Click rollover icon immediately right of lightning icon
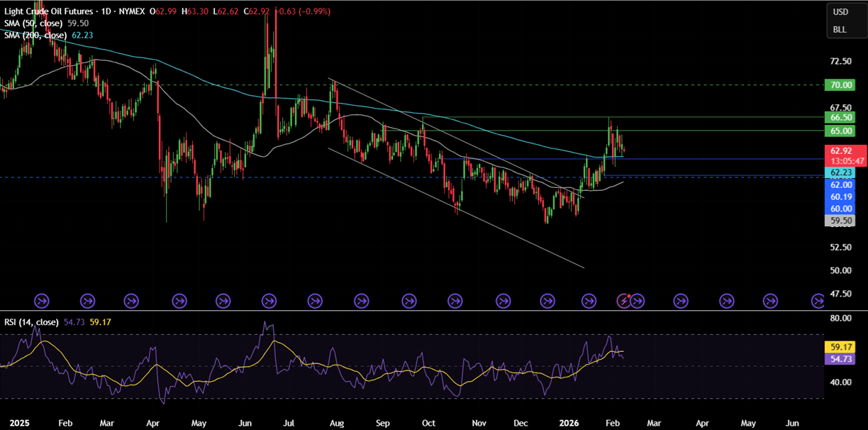Viewport: 868px width, 430px height. (x=637, y=302)
